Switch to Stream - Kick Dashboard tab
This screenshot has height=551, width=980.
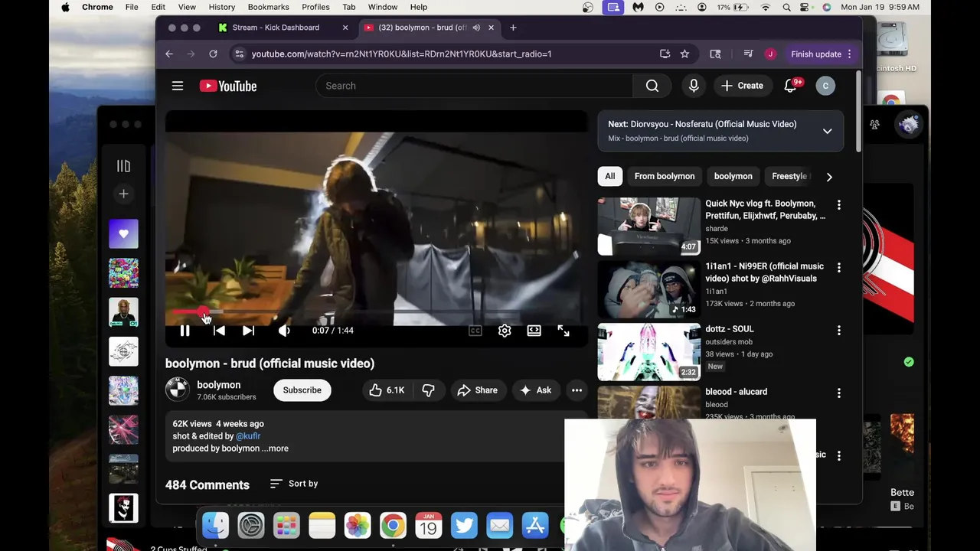(276, 28)
